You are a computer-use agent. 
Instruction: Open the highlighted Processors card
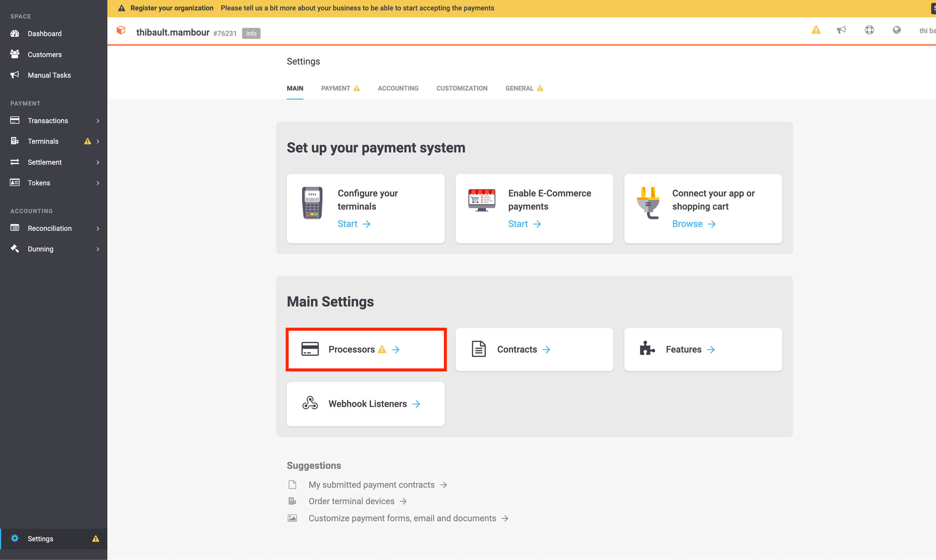[x=366, y=349]
